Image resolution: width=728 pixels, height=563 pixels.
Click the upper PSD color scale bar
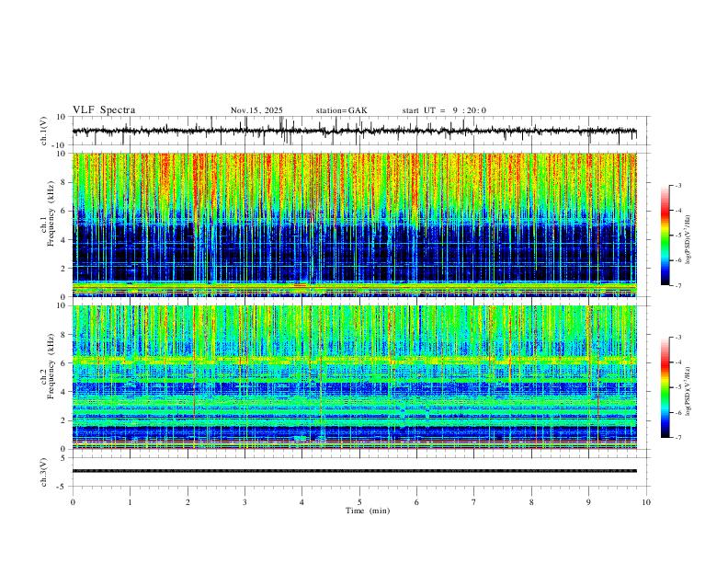click(x=665, y=236)
